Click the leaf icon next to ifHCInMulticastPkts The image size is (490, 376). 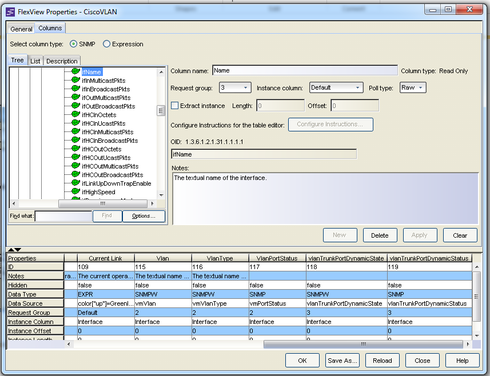pyautogui.click(x=76, y=131)
